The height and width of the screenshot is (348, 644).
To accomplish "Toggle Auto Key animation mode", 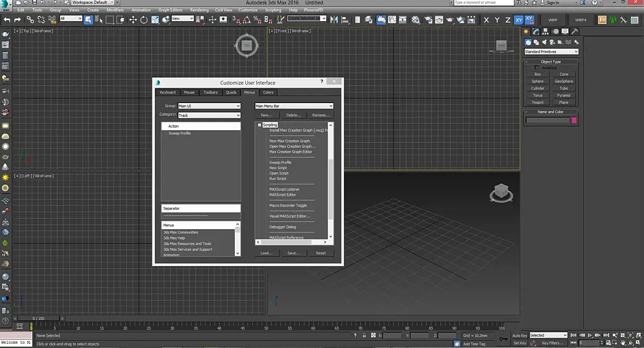I will click(520, 335).
